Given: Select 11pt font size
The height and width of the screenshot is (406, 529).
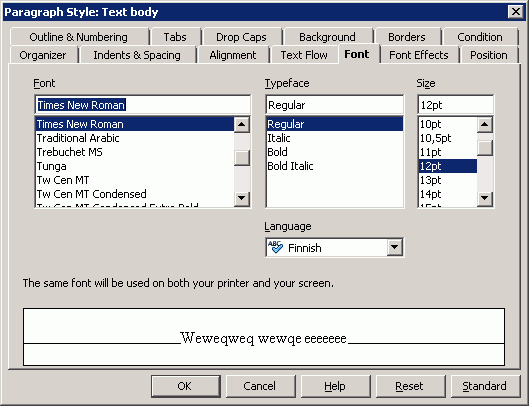Looking at the screenshot, I should pos(448,152).
